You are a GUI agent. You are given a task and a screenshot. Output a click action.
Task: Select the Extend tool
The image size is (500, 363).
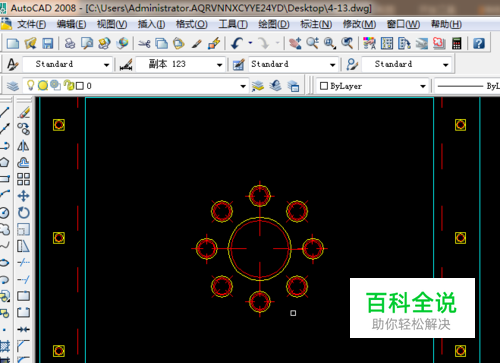click(x=23, y=279)
